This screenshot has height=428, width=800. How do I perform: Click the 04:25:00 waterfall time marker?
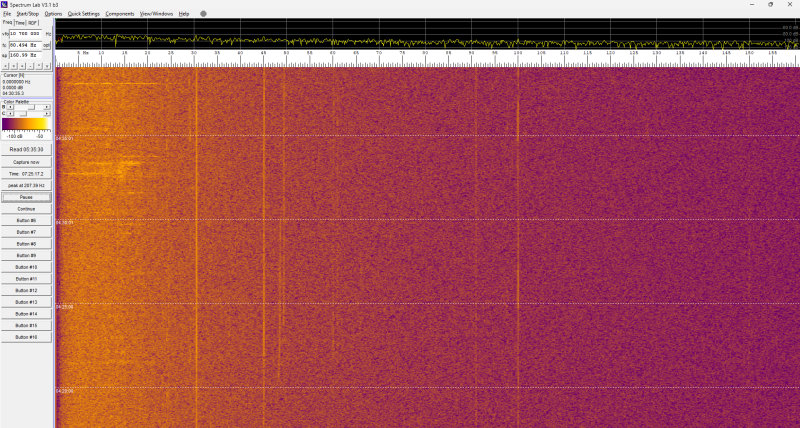[x=65, y=307]
